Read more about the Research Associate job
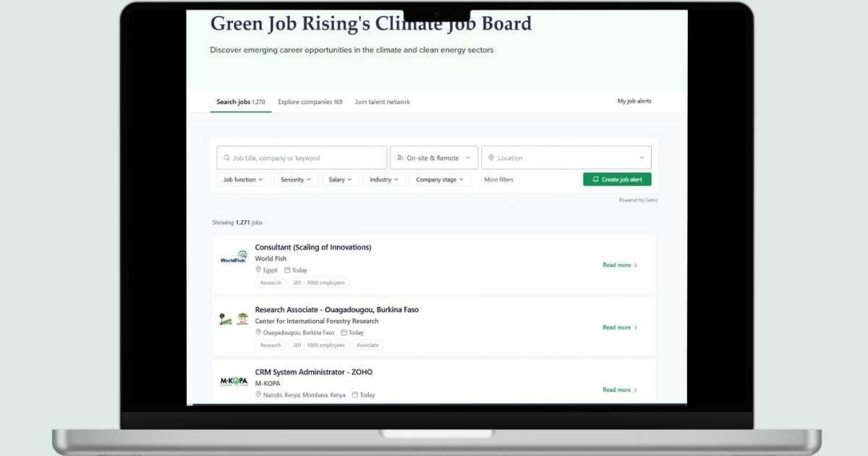 pos(617,327)
